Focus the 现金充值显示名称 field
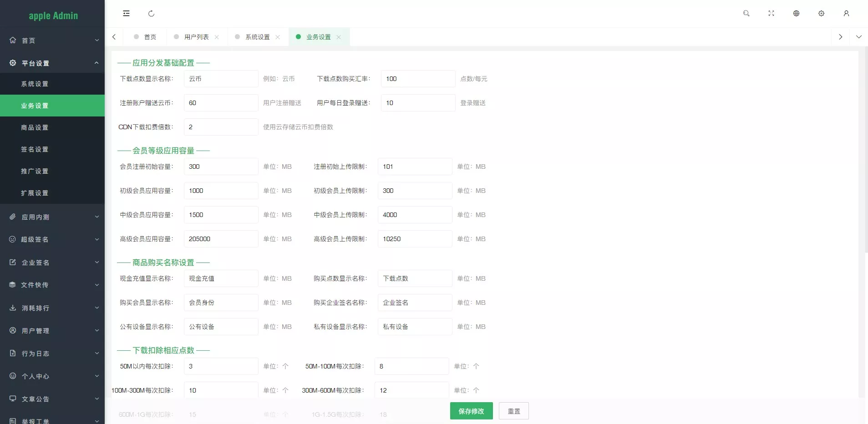 pos(221,278)
